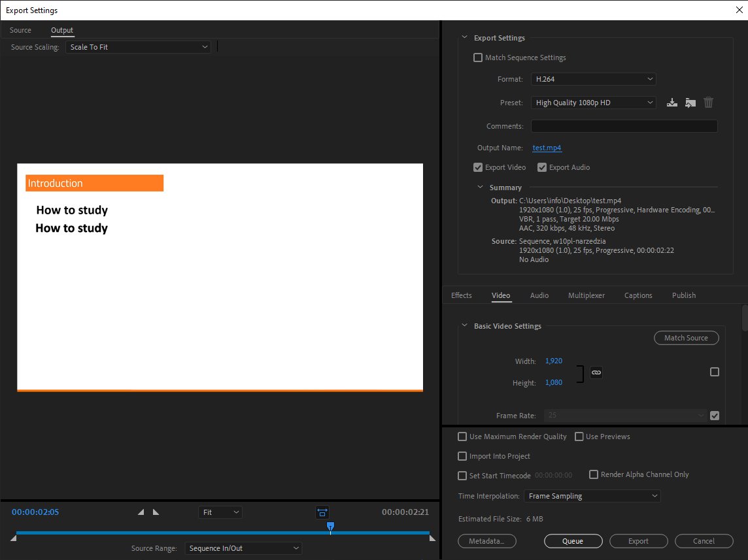The image size is (748, 560).
Task: Click inside the Comments field
Action: point(624,125)
